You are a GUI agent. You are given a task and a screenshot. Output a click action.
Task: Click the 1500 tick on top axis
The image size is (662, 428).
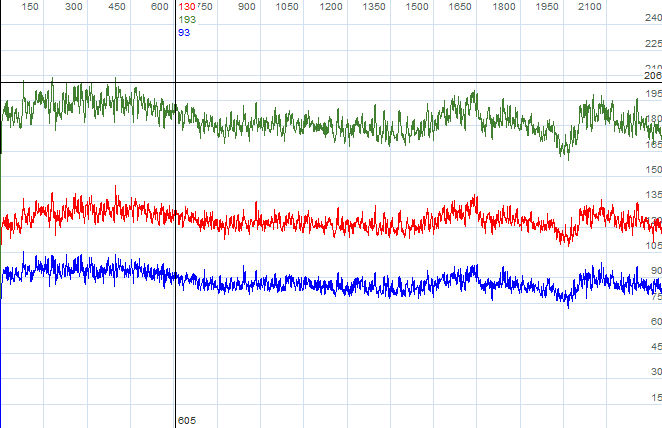[418, 7]
